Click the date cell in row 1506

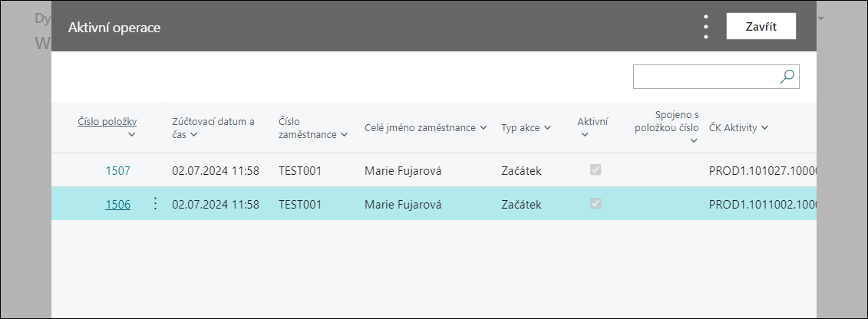coord(216,205)
